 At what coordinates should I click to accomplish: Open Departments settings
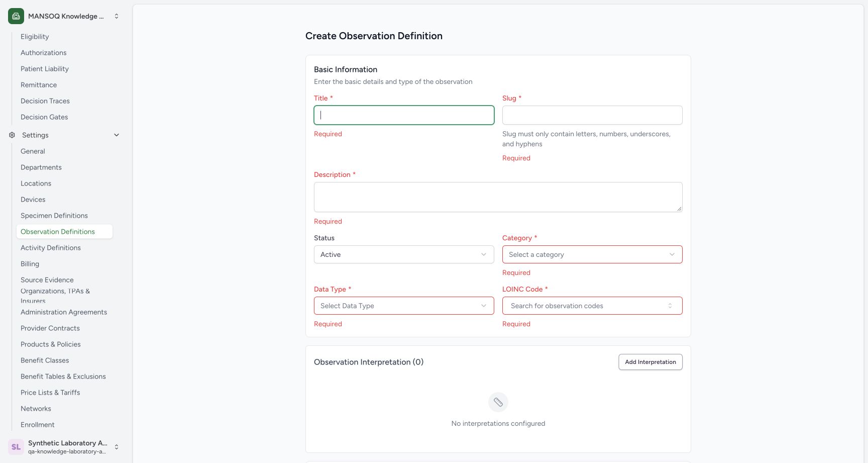(x=41, y=167)
